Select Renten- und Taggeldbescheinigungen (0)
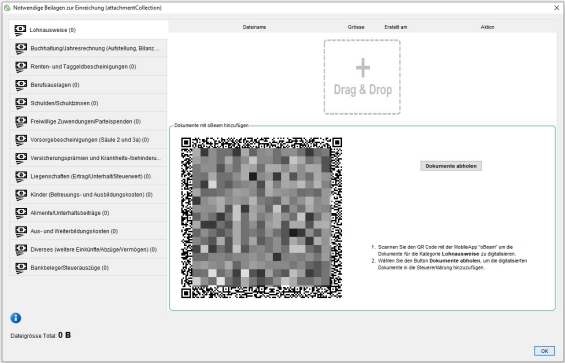This screenshot has height=363, width=565. click(x=88, y=67)
